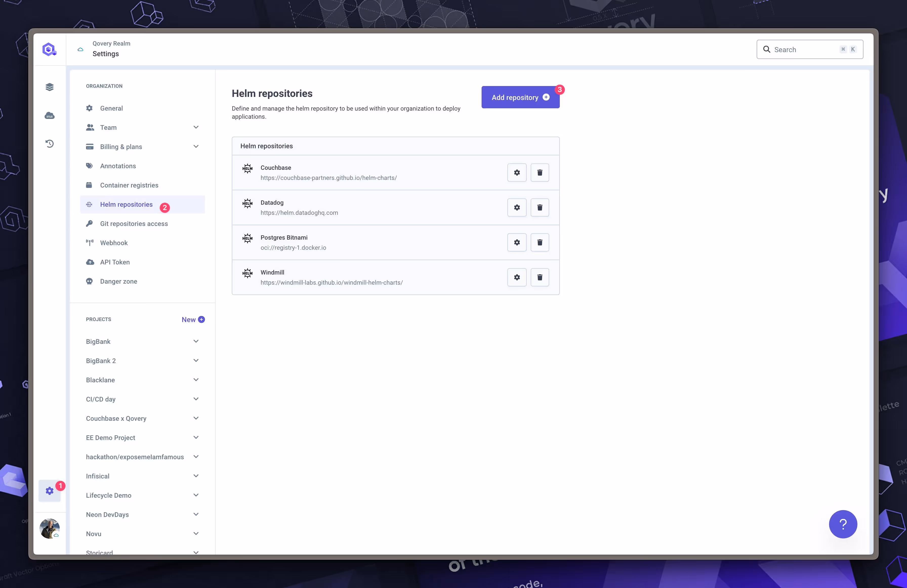
Task: Expand the CI/CD day project chevron
Action: [196, 399]
